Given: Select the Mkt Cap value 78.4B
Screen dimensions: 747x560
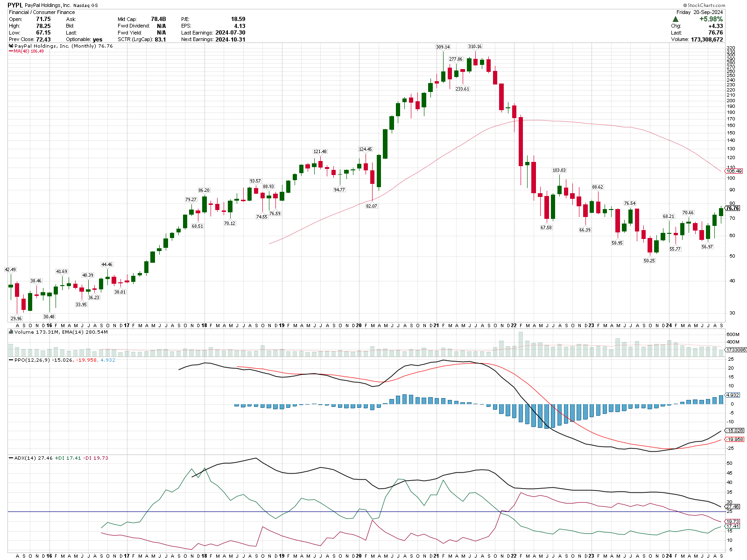Looking at the screenshot, I should tap(158, 19).
